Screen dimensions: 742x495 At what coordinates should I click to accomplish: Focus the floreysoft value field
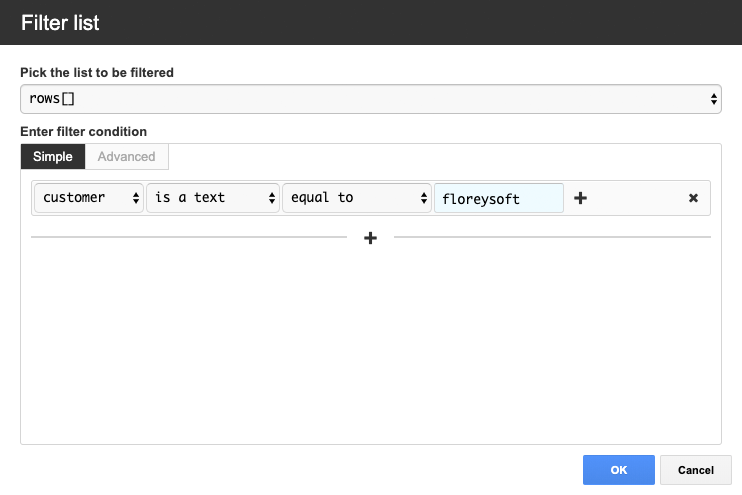[499, 198]
